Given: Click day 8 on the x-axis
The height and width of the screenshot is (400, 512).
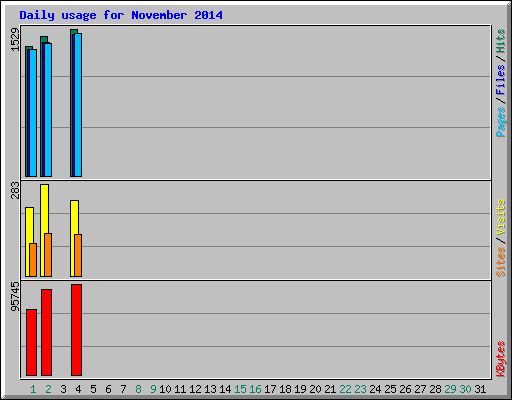Looking at the screenshot, I should 138,389.
